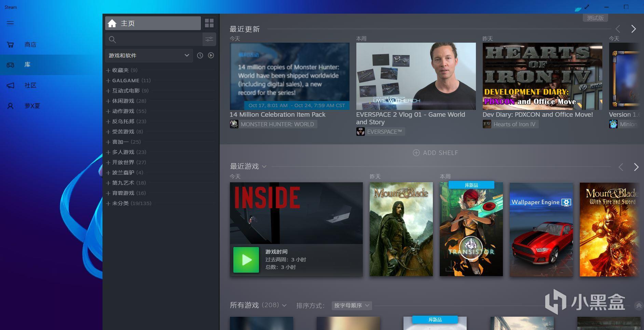644x330 pixels.
Task: Toggle the recent activity clock filter
Action: point(200,55)
